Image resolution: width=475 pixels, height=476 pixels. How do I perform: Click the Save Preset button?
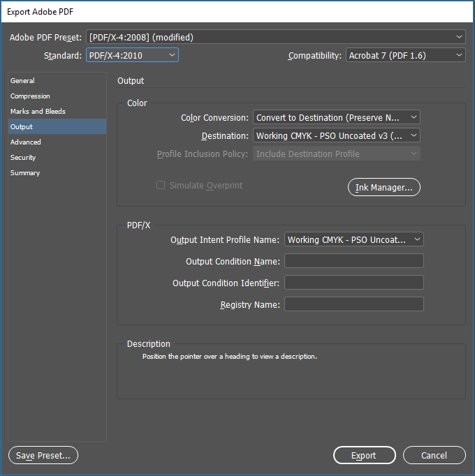point(43,455)
